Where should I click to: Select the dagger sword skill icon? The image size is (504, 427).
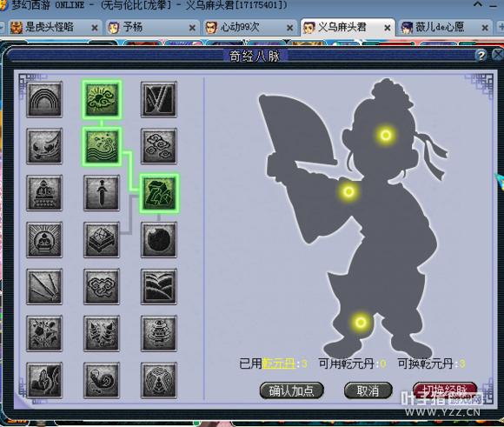[102, 193]
